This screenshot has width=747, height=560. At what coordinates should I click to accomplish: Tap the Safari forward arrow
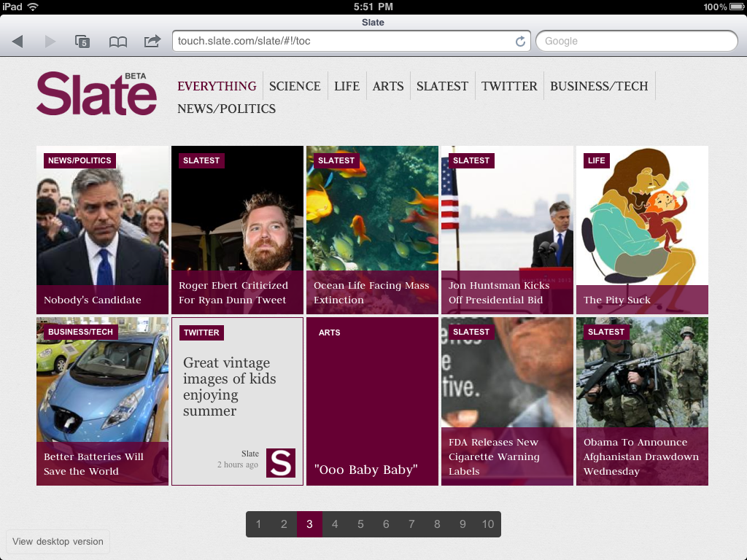click(x=50, y=42)
